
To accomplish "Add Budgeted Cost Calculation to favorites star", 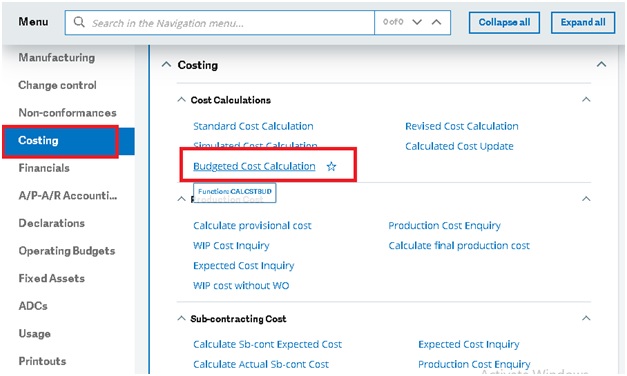I will tap(331, 166).
